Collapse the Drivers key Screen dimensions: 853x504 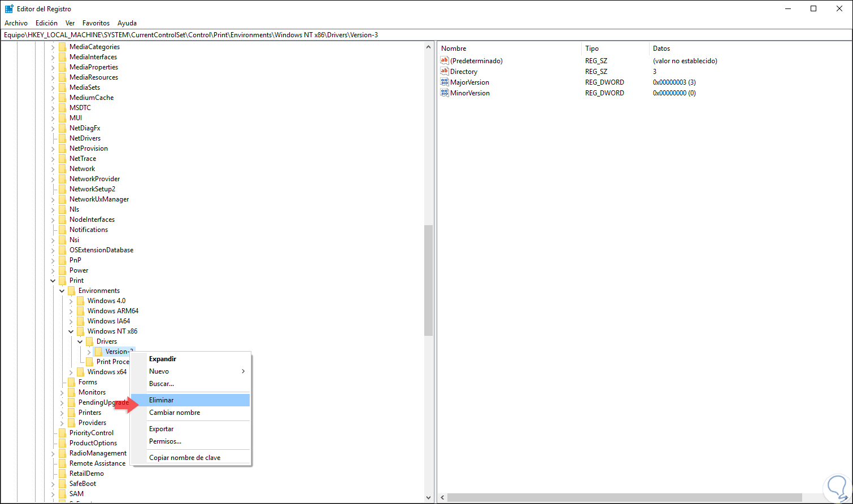tap(80, 341)
